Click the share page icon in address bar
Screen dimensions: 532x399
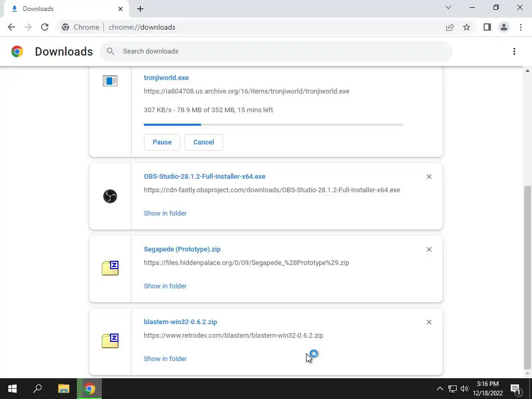pos(450,27)
